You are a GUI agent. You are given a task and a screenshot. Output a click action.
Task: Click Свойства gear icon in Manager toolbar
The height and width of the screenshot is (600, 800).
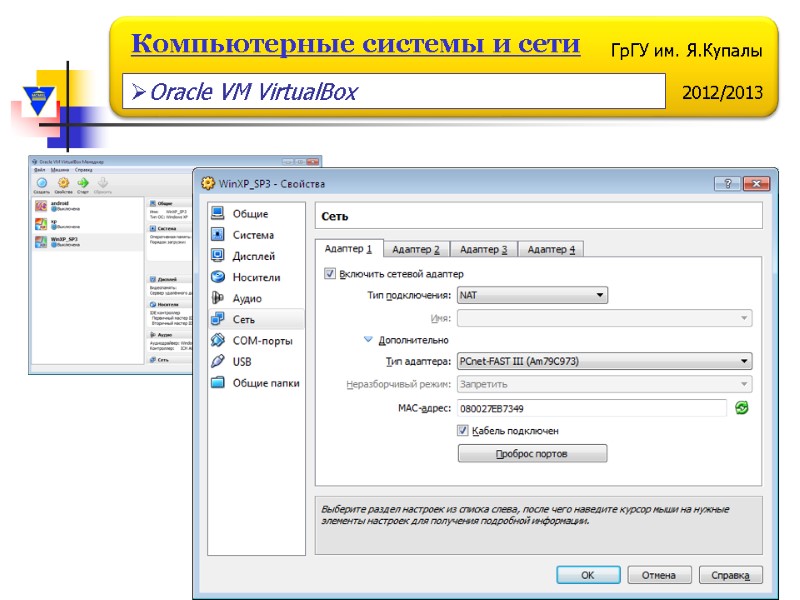coord(63,183)
